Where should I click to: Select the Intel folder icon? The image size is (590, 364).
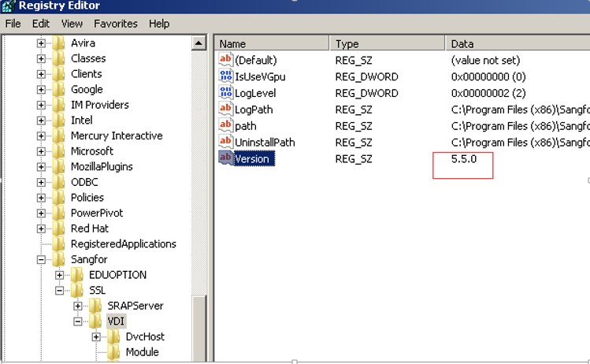58,120
